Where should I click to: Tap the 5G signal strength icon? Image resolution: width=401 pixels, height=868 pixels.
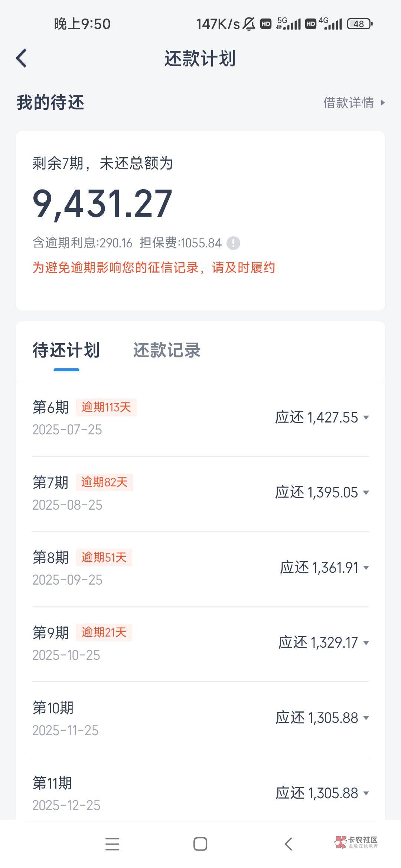click(x=288, y=23)
